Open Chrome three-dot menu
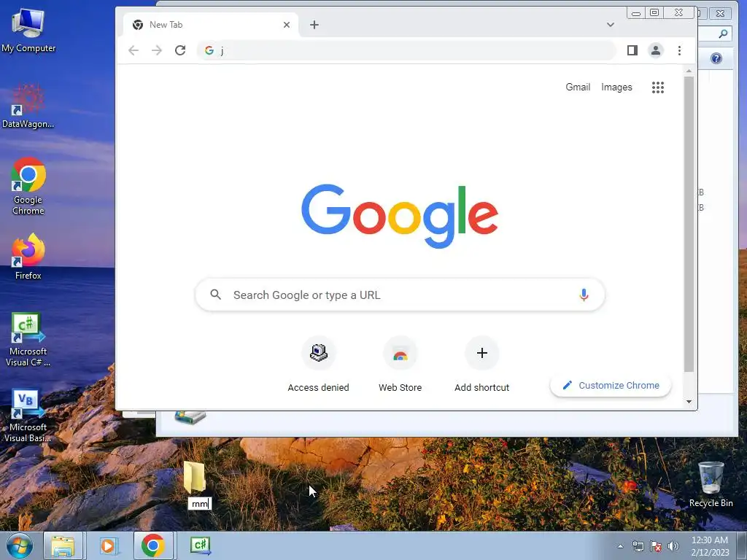 pos(679,50)
